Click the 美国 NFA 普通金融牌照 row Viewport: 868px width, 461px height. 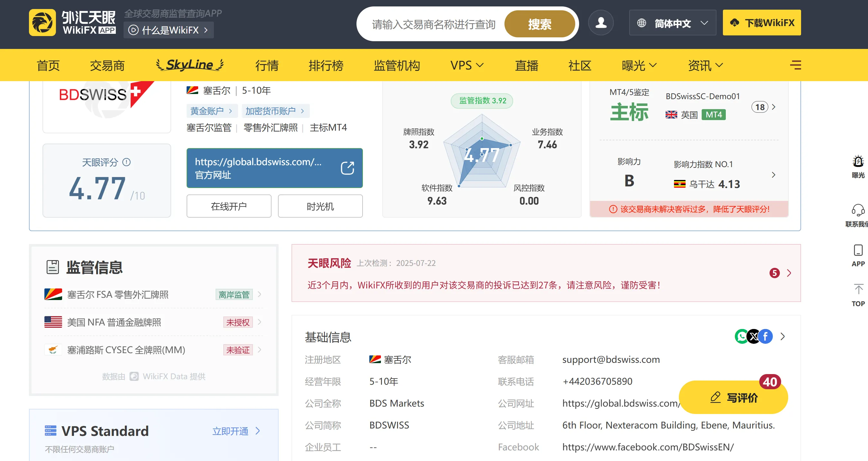click(x=154, y=322)
